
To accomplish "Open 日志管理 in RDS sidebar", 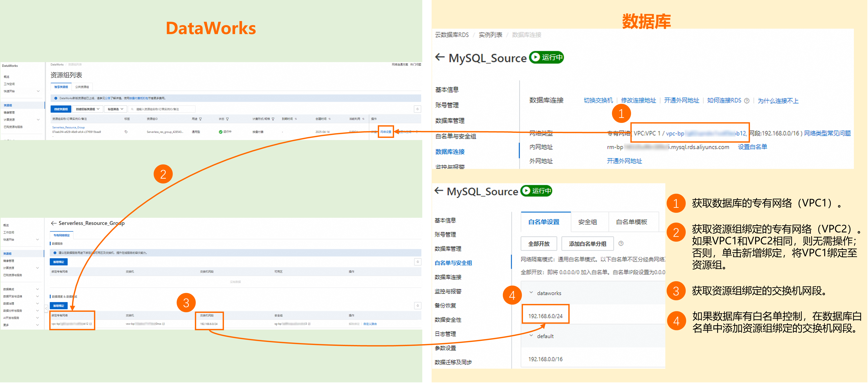I will click(x=445, y=334).
